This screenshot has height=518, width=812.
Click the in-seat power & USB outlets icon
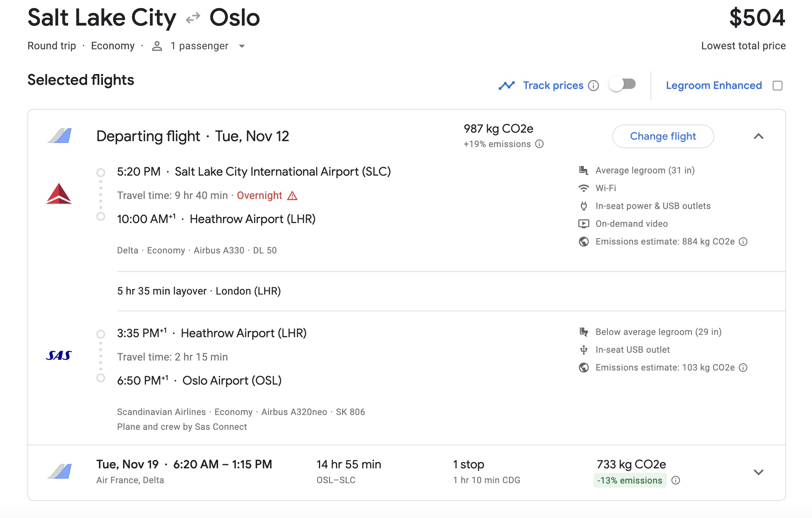pos(584,206)
